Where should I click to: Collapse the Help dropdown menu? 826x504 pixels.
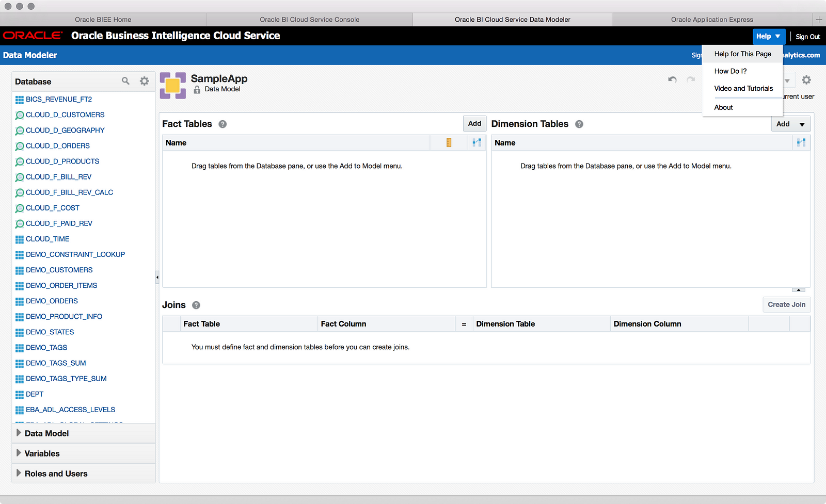[x=768, y=36]
